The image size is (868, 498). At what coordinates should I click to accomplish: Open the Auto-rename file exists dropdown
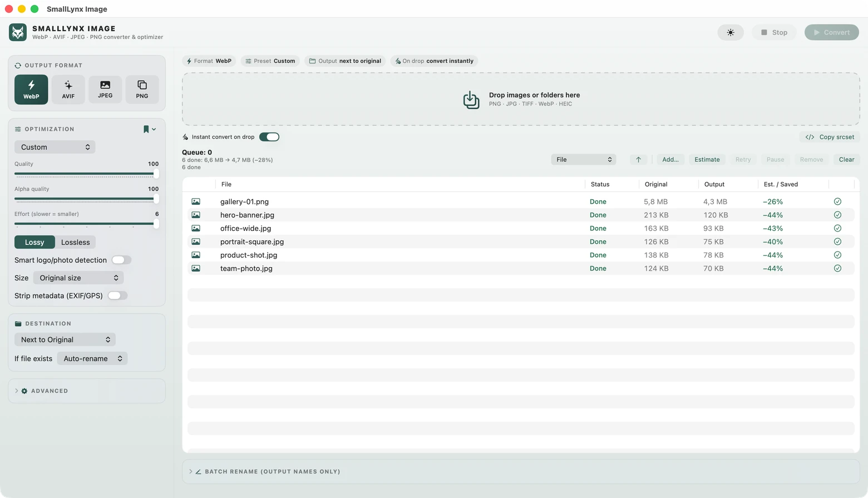pyautogui.click(x=92, y=358)
